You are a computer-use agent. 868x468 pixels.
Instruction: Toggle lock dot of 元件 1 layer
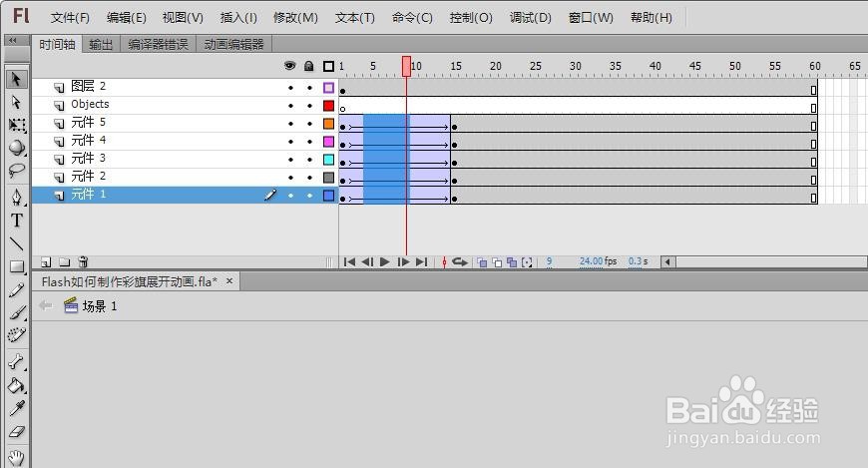pos(309,196)
